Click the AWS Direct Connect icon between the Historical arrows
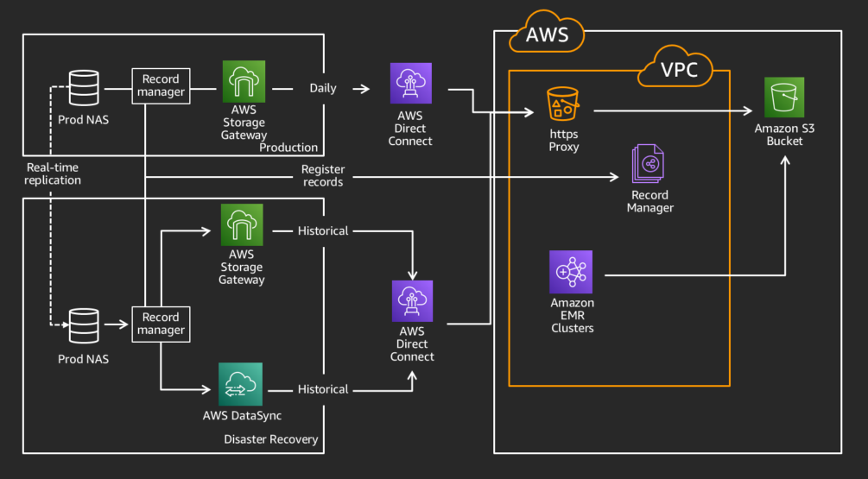868x479 pixels. (413, 301)
